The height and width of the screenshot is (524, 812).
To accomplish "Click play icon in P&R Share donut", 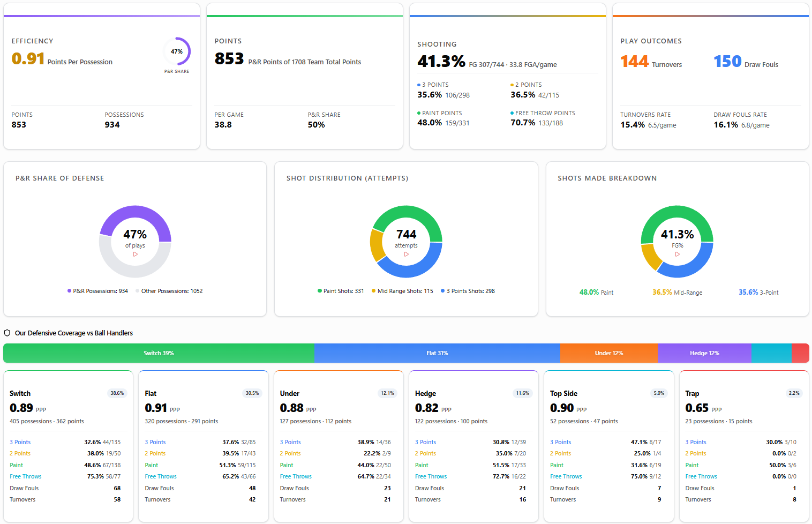I will tap(136, 254).
